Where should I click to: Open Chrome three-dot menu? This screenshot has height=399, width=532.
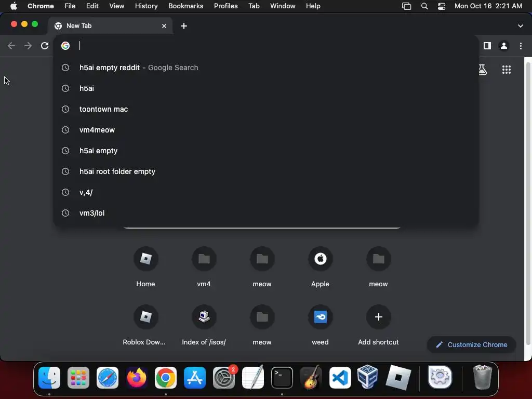[x=521, y=46]
